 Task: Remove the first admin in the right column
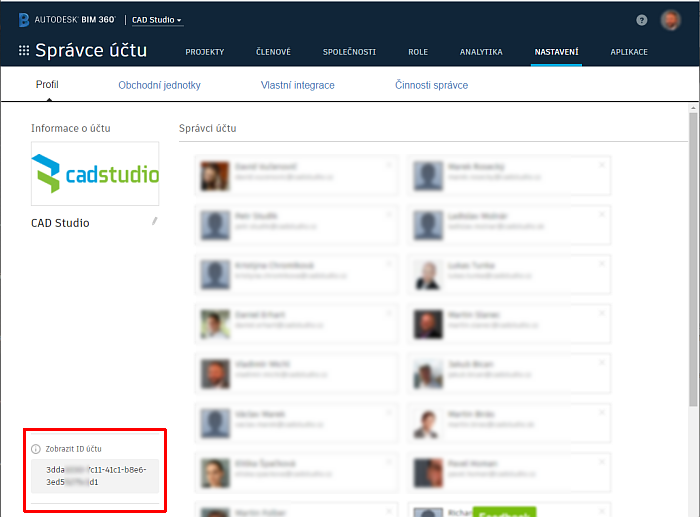pyautogui.click(x=602, y=164)
